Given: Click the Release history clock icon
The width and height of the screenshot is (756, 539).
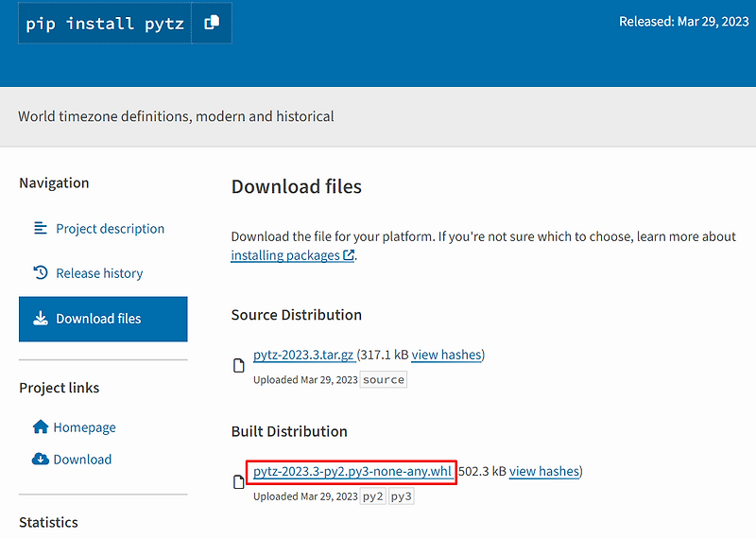Looking at the screenshot, I should click(41, 272).
